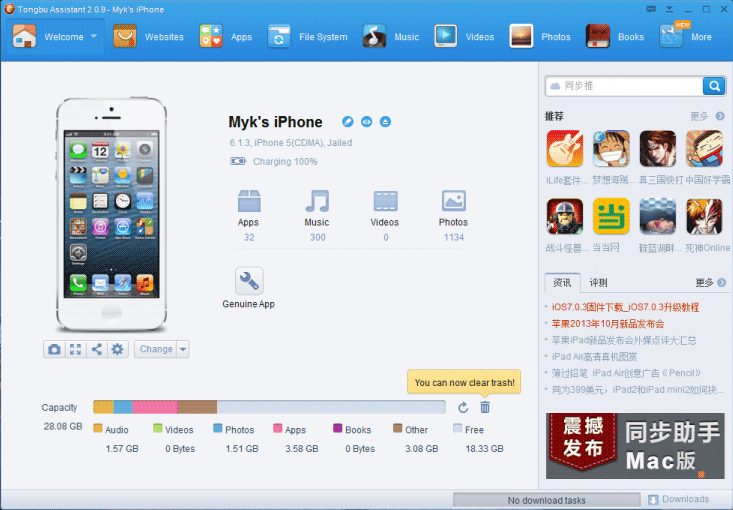The height and width of the screenshot is (510, 733).
Task: Open the 碧蓝湖畔 app icon
Action: (658, 216)
